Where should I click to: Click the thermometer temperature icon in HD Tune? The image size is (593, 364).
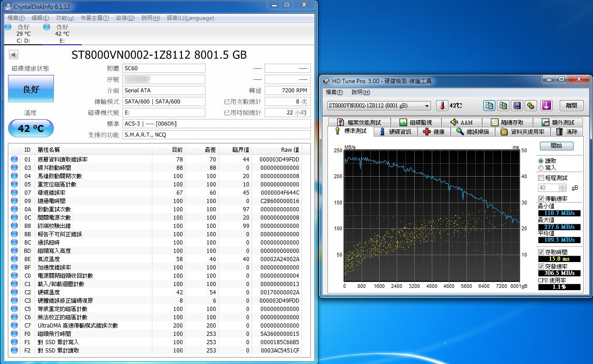click(x=442, y=105)
